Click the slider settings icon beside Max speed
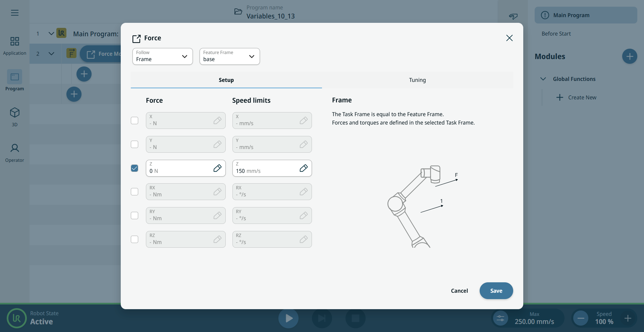Screen dimensions: 644x332 coord(500,318)
